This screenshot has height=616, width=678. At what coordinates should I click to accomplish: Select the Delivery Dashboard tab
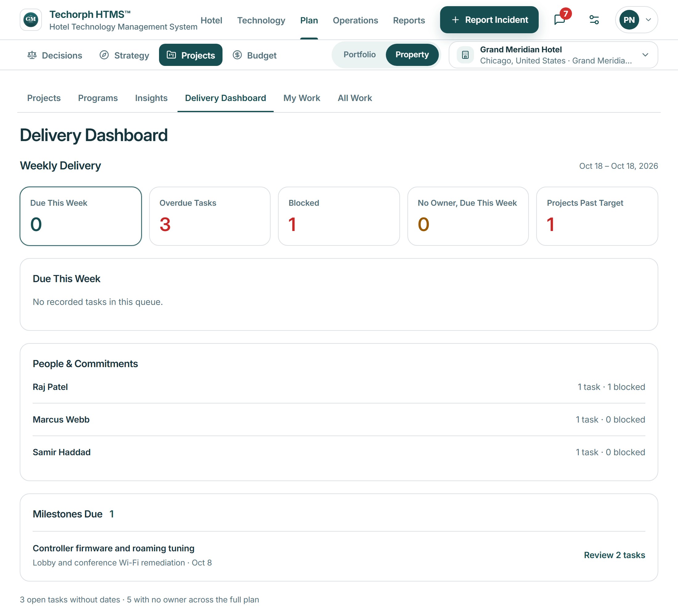[225, 98]
